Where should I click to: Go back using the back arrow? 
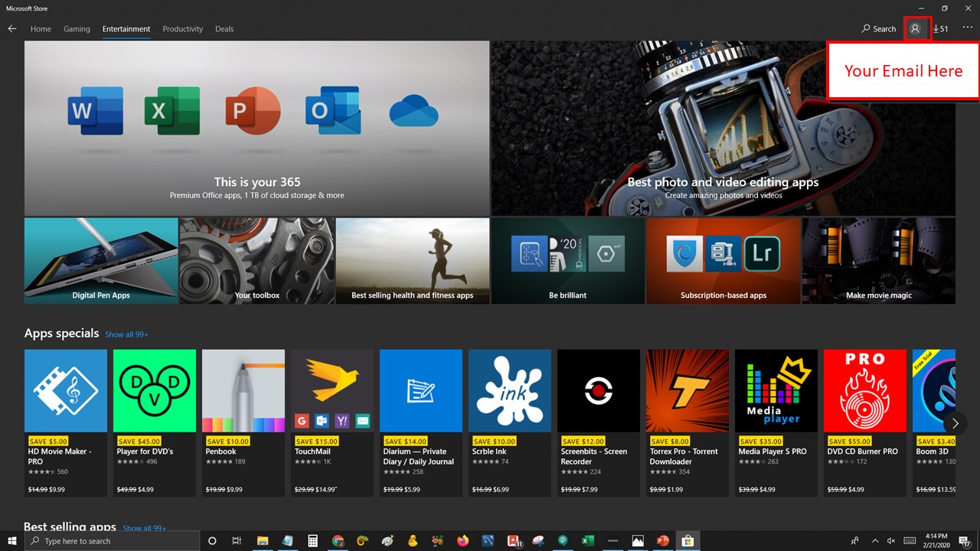click(12, 29)
